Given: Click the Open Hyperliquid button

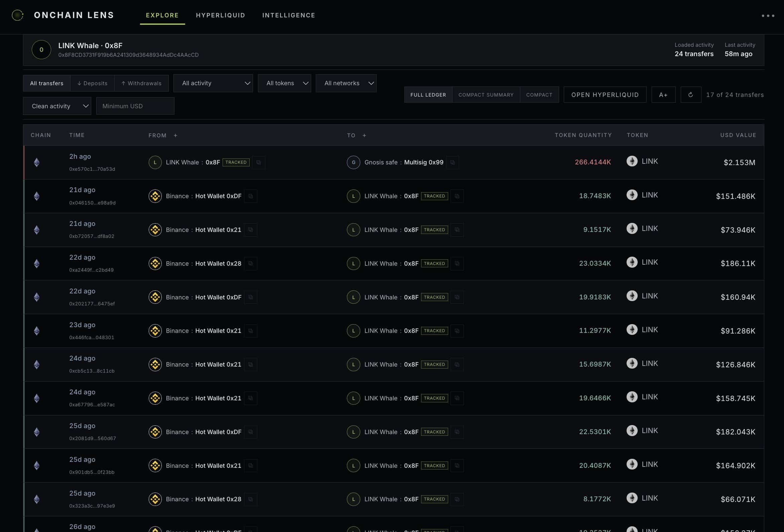Looking at the screenshot, I should click(x=605, y=95).
